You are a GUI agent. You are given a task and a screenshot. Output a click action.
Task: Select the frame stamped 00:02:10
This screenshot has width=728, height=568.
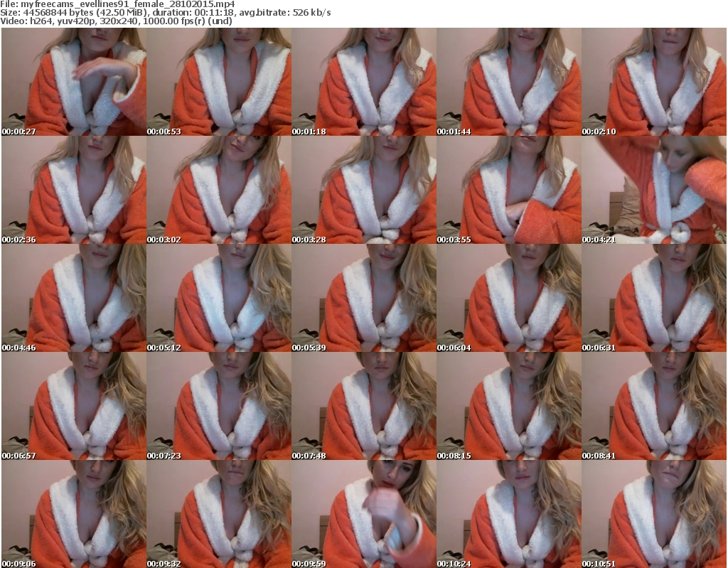point(654,82)
